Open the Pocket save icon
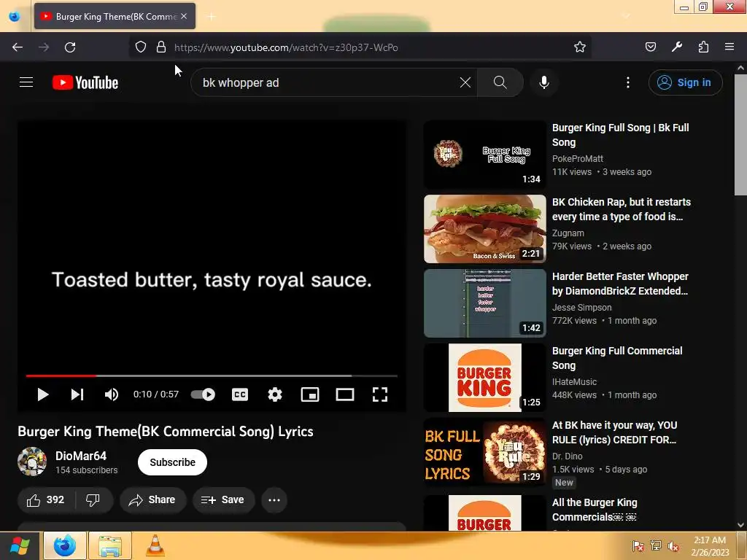 [651, 47]
